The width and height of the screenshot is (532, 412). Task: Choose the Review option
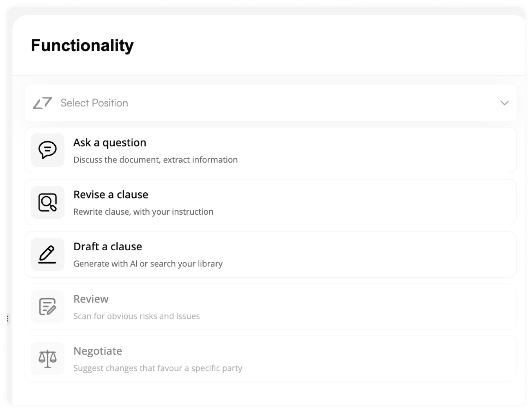pos(271,306)
